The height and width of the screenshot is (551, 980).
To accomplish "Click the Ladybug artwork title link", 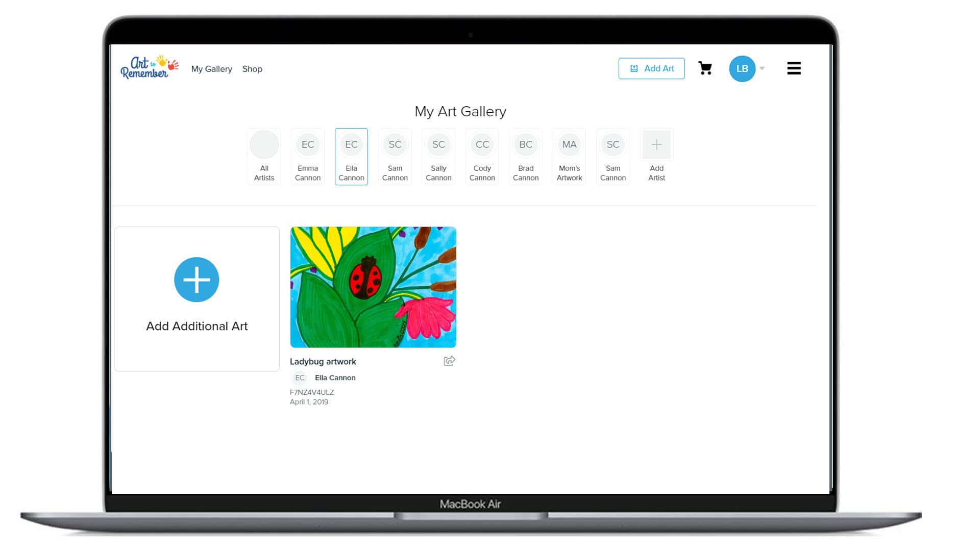I will pos(323,362).
